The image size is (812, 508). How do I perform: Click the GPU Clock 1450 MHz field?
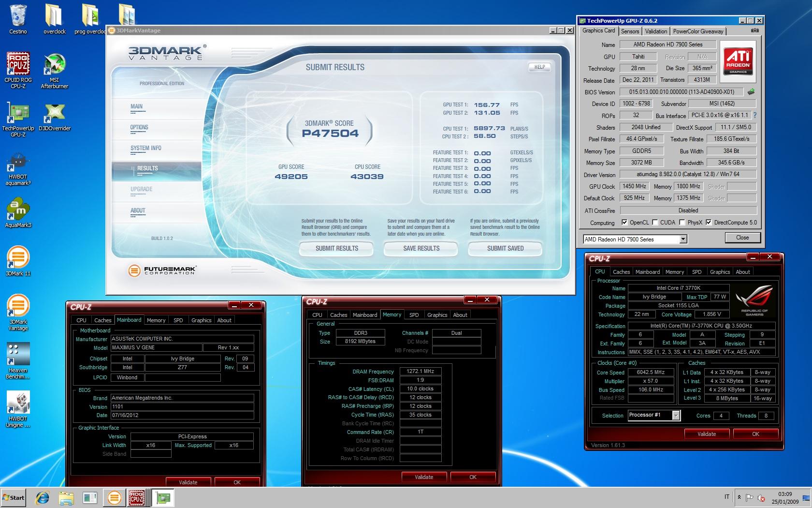[x=635, y=186]
